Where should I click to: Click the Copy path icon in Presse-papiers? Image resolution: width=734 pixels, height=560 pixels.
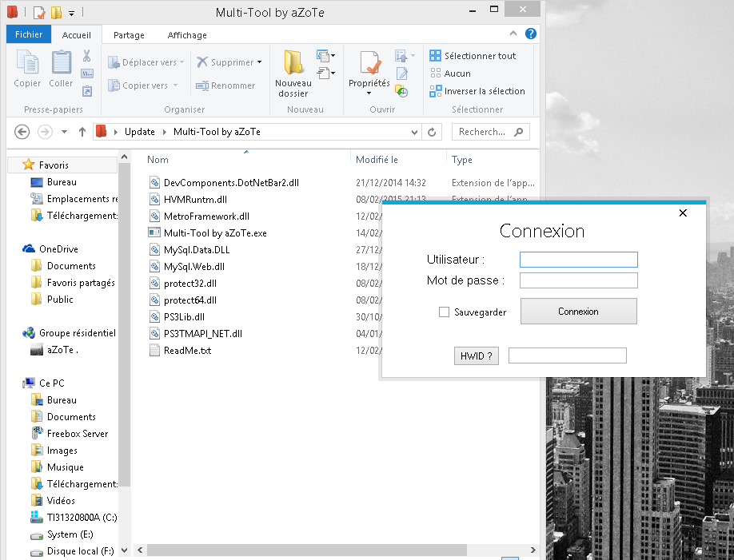click(x=87, y=73)
